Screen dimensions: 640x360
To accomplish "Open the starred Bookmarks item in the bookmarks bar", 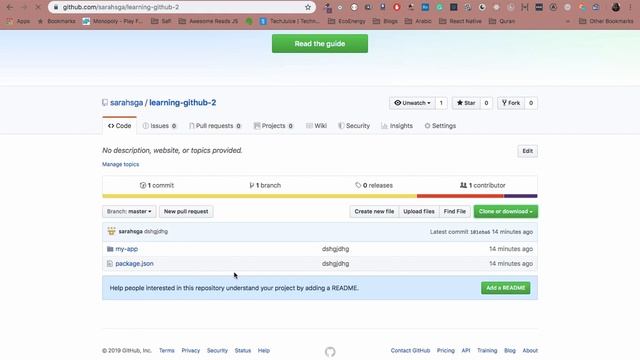I will click(x=56, y=21).
